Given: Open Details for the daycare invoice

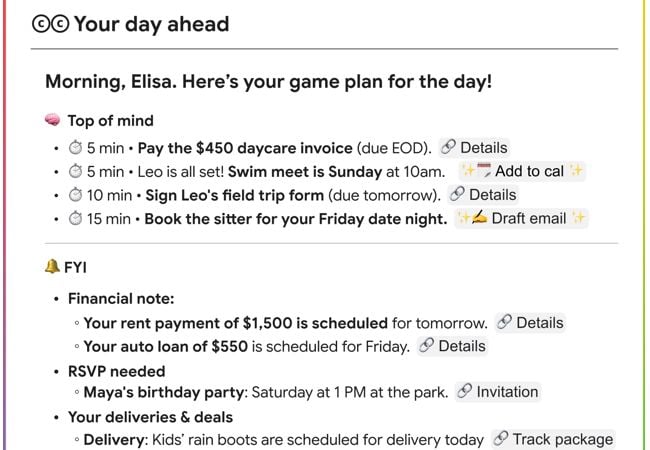Looking at the screenshot, I should pos(474,147).
